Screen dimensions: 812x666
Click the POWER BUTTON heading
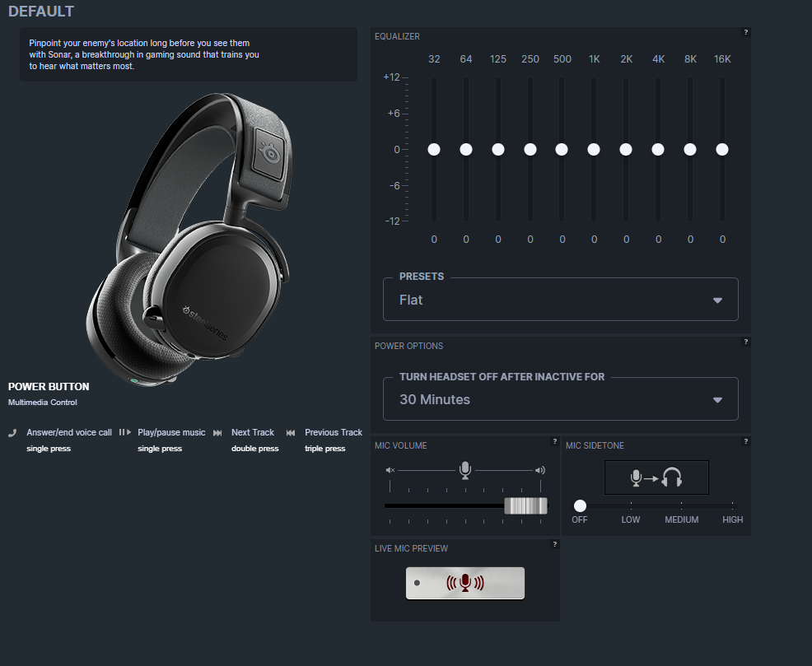49,387
